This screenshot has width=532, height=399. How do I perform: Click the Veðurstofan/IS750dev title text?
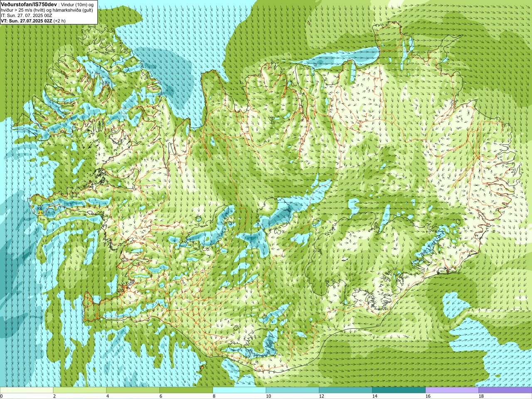pos(29,4)
